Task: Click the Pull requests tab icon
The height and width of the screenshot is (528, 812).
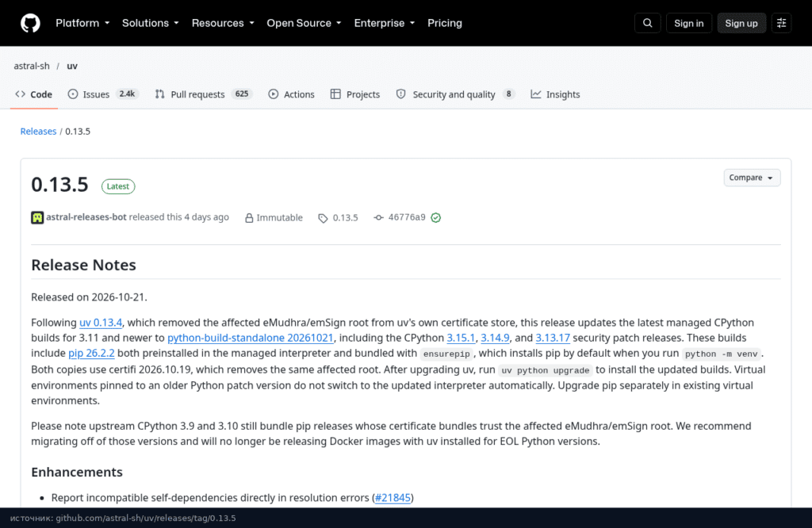Action: pos(160,94)
